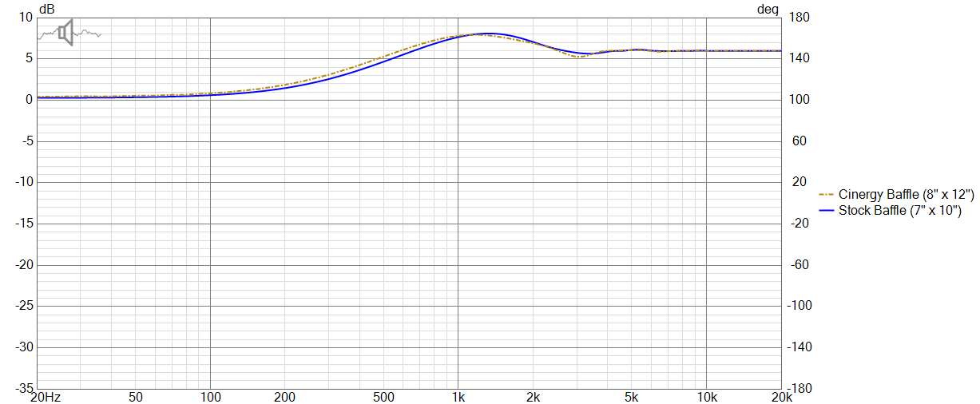Screen dimensions: 980x404
Task: Click the -35 dB axis label
Action: (22, 388)
